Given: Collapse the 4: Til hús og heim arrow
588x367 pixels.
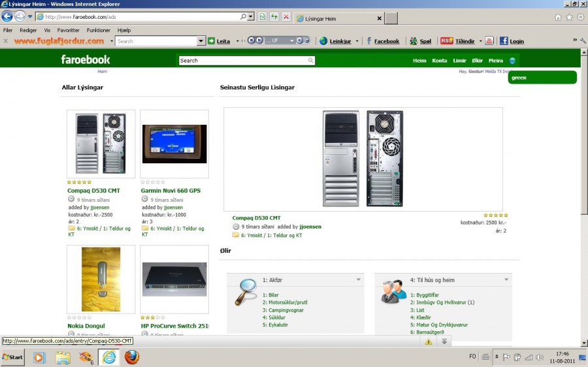Looking at the screenshot, I should [506, 279].
